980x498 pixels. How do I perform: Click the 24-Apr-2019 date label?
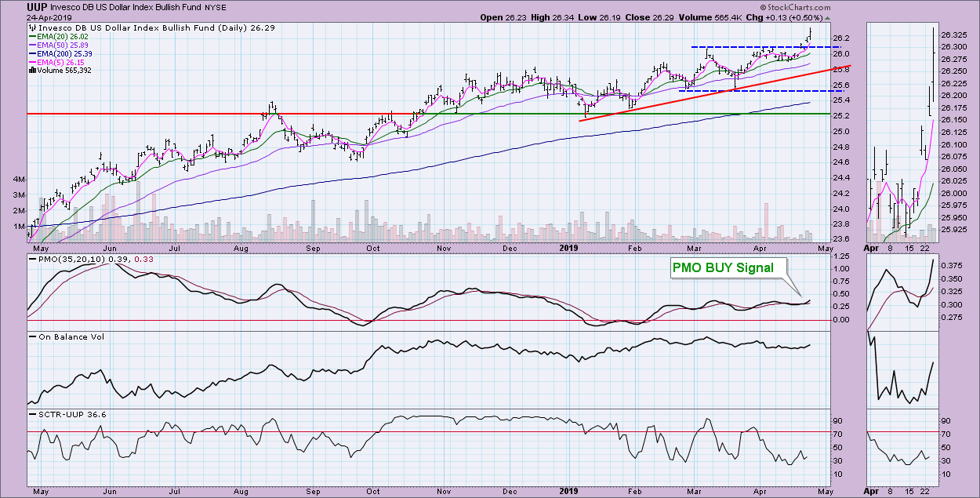pos(50,17)
